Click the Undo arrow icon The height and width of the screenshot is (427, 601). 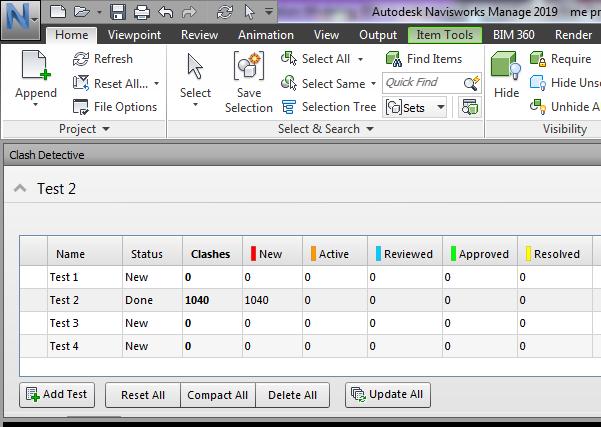[166, 12]
